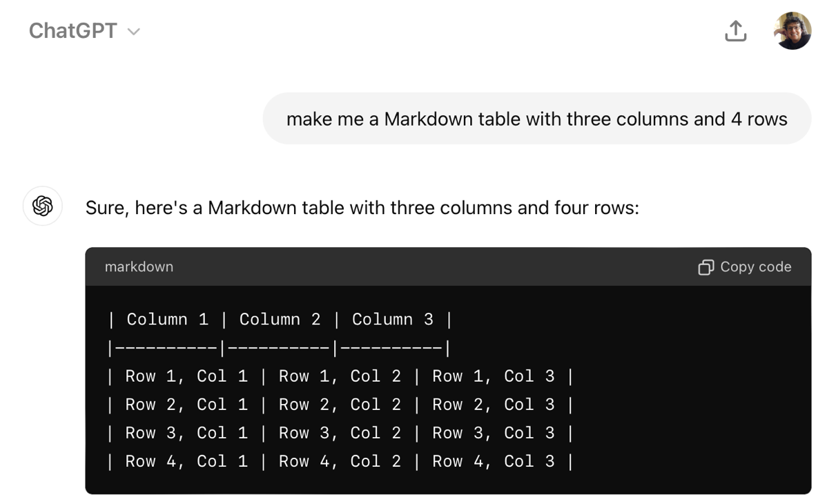827x504 pixels.
Task: Click "Column 1" in the code header row
Action: [x=167, y=320]
